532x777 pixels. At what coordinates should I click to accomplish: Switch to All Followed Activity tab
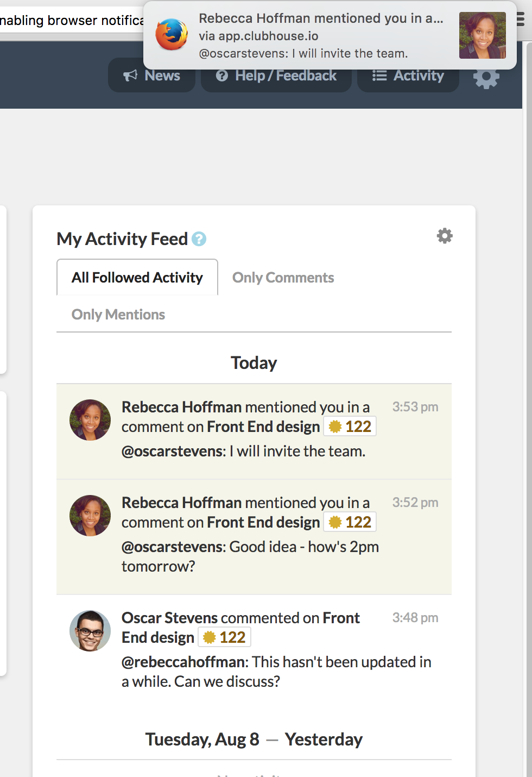pyautogui.click(x=137, y=278)
